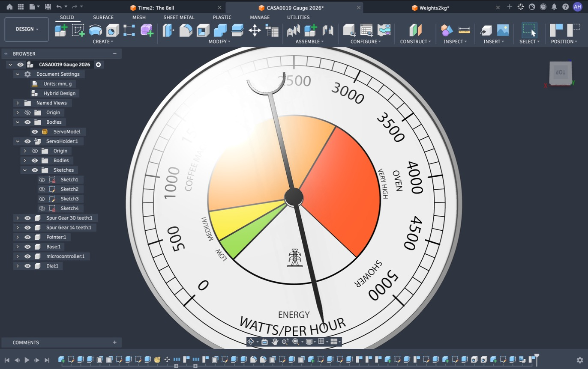The height and width of the screenshot is (369, 588).
Task: Save the document with the disk icon
Action: tap(48, 7)
